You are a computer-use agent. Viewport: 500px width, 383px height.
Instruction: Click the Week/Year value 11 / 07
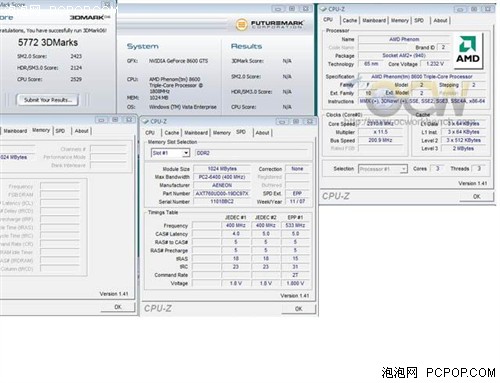click(x=297, y=202)
